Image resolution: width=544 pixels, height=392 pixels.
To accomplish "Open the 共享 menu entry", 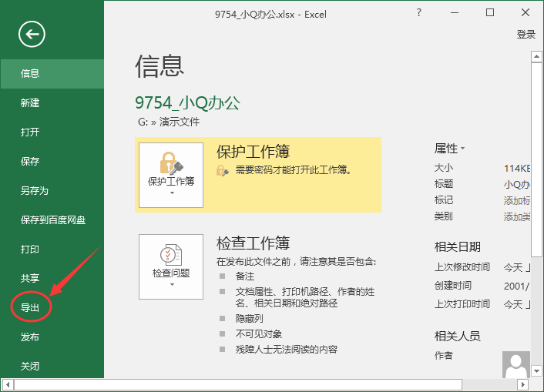I will pyautogui.click(x=52, y=278).
